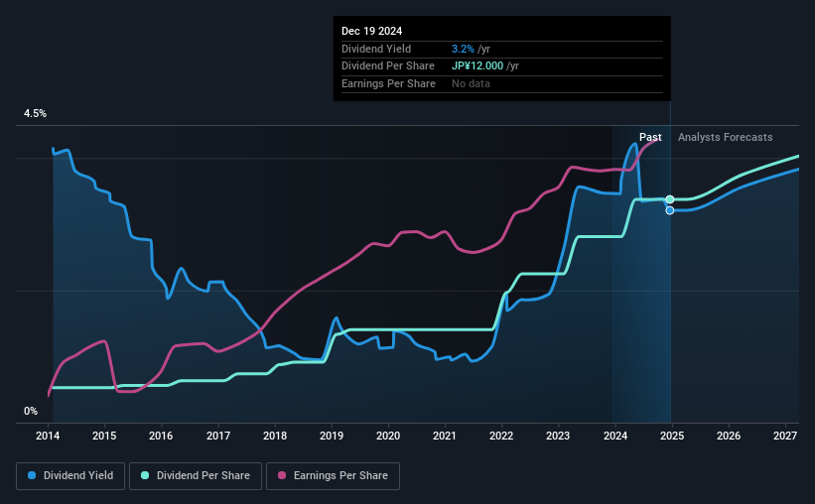The height and width of the screenshot is (504, 815).
Task: Click the 2014 x-axis label
Action: pyautogui.click(x=48, y=436)
